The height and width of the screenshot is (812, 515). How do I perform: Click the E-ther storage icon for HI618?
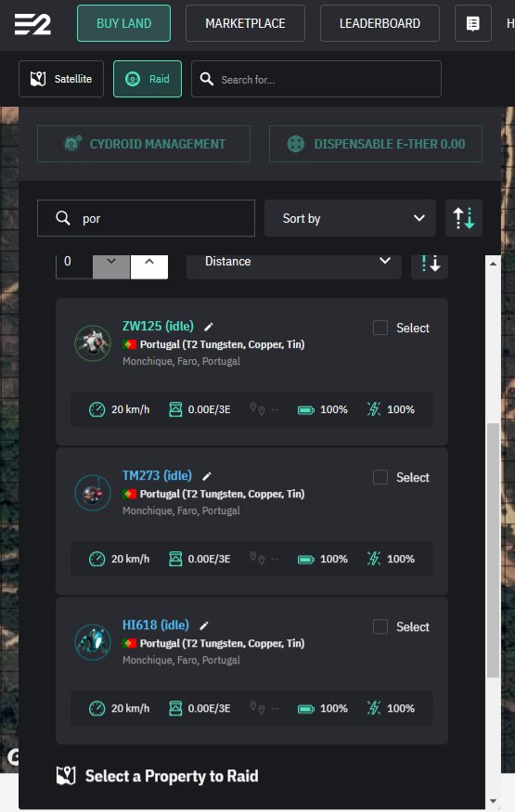point(175,708)
